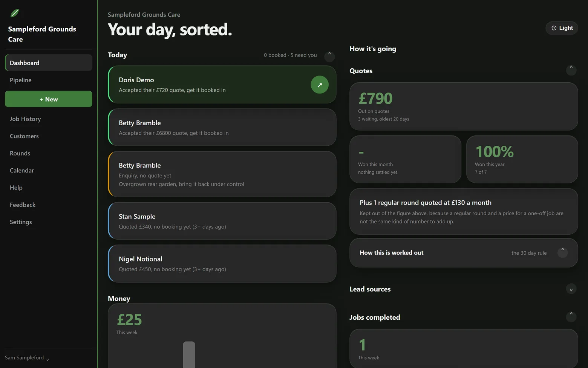Collapse the Today section chevron
Viewport: 588px width, 368px height.
[x=329, y=55]
